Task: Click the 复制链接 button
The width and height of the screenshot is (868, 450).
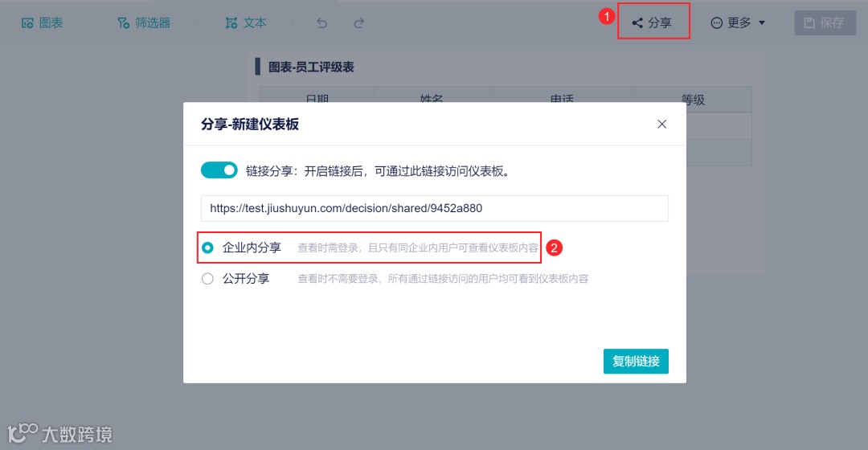Action: (x=636, y=361)
